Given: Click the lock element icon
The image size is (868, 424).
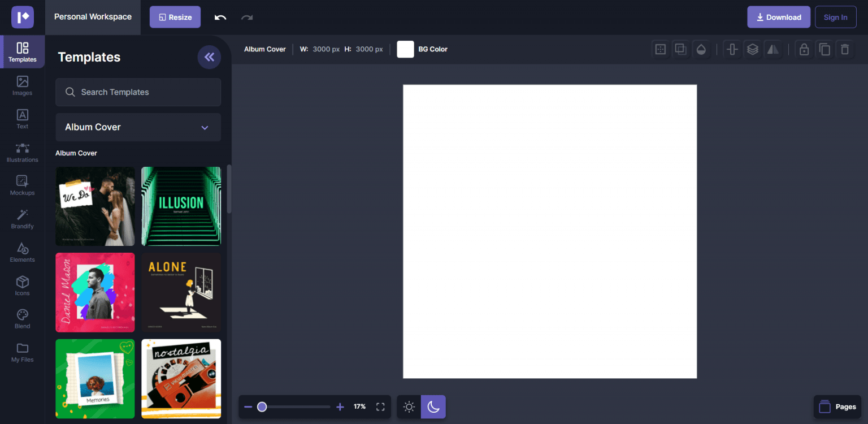Looking at the screenshot, I should click(804, 49).
